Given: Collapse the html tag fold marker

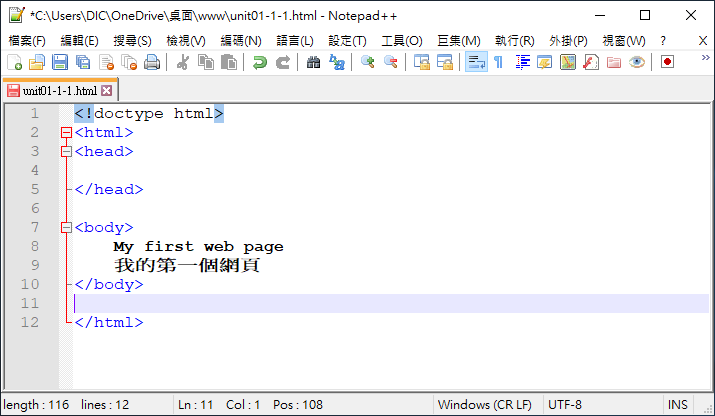Looking at the screenshot, I should point(67,132).
